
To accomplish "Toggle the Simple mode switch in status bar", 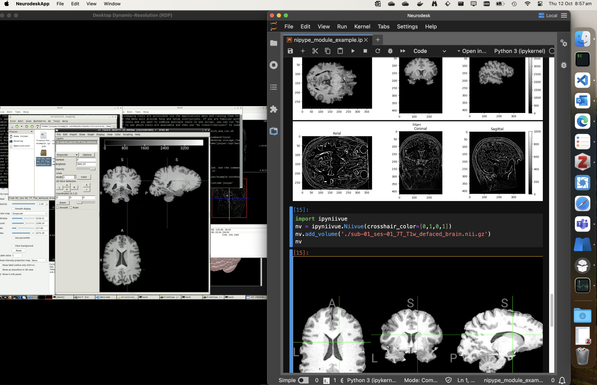I will [303, 380].
